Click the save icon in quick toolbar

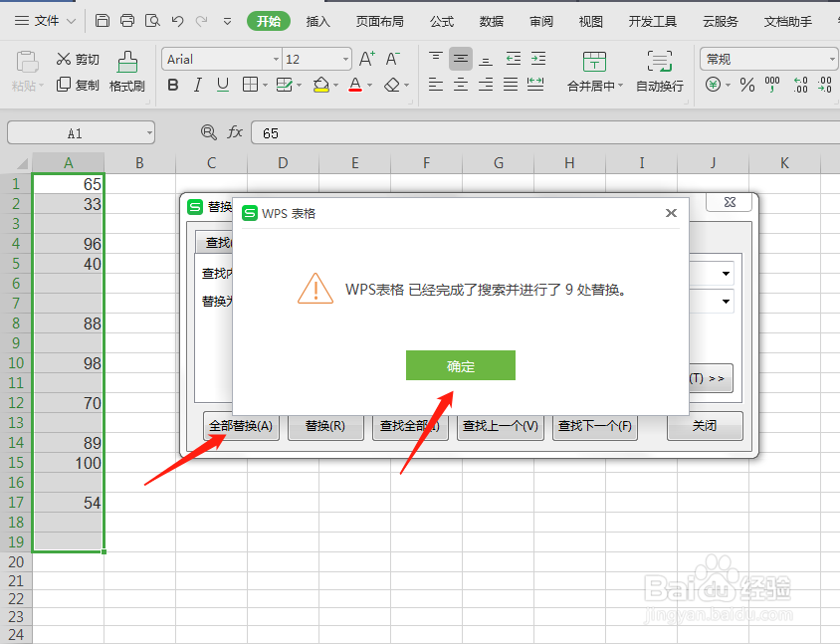click(x=102, y=21)
